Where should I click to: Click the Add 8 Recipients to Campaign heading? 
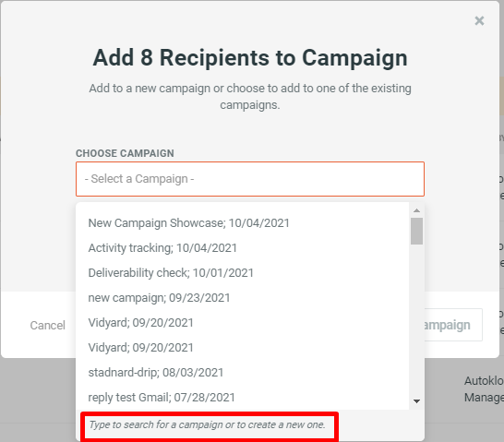(250, 58)
